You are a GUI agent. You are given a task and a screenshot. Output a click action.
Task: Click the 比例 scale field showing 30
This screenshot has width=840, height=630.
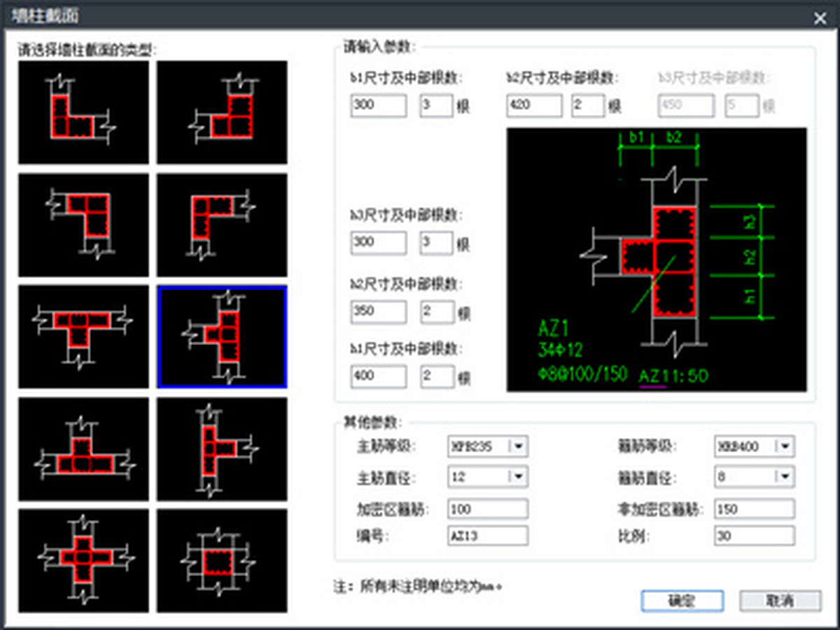pyautogui.click(x=754, y=535)
